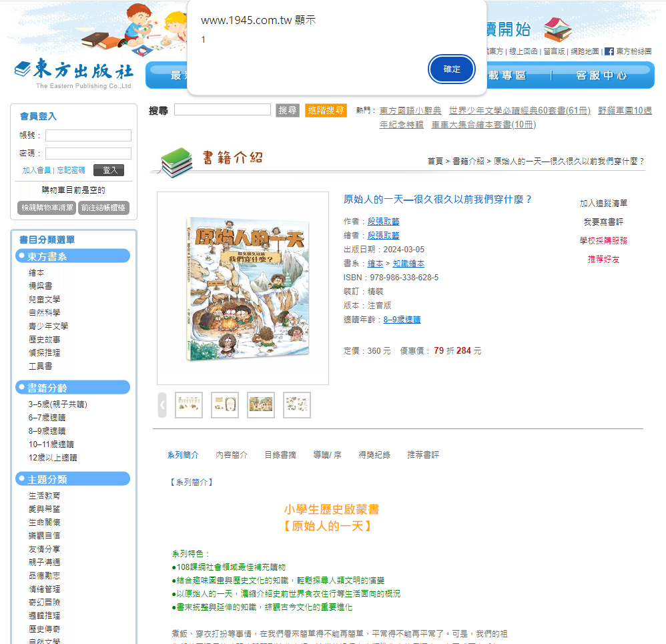Click the 前往結帳櫃檯 button
666x644 pixels.
[103, 208]
